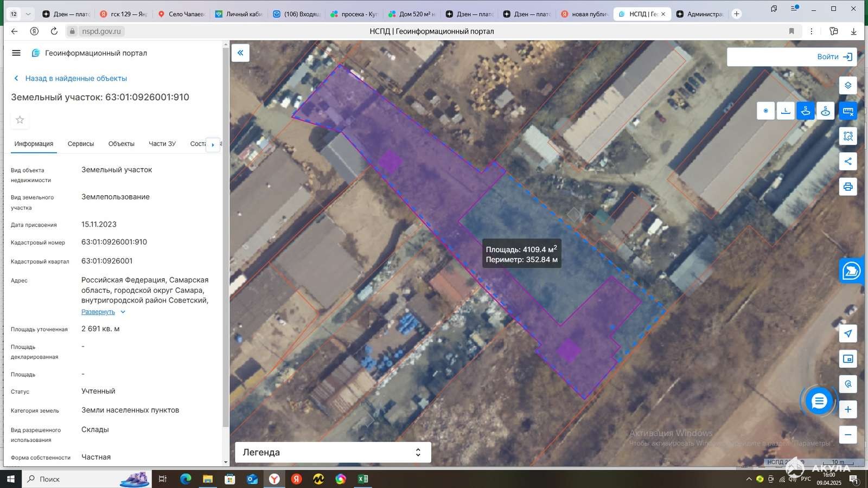Click the share map icon
This screenshot has width=868, height=488.
[x=848, y=161]
